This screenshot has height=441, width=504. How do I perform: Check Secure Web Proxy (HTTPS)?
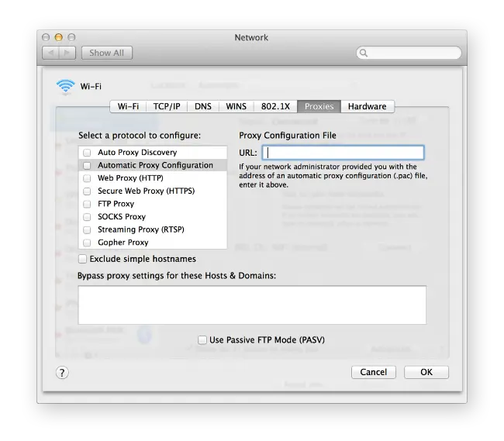coord(87,191)
